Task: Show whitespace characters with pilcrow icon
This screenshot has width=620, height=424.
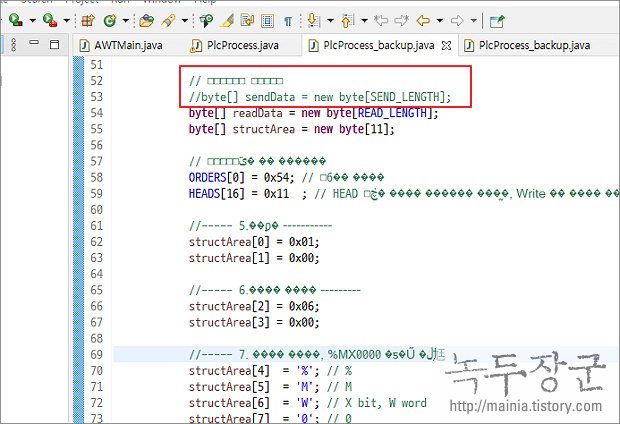Action: pyautogui.click(x=288, y=21)
